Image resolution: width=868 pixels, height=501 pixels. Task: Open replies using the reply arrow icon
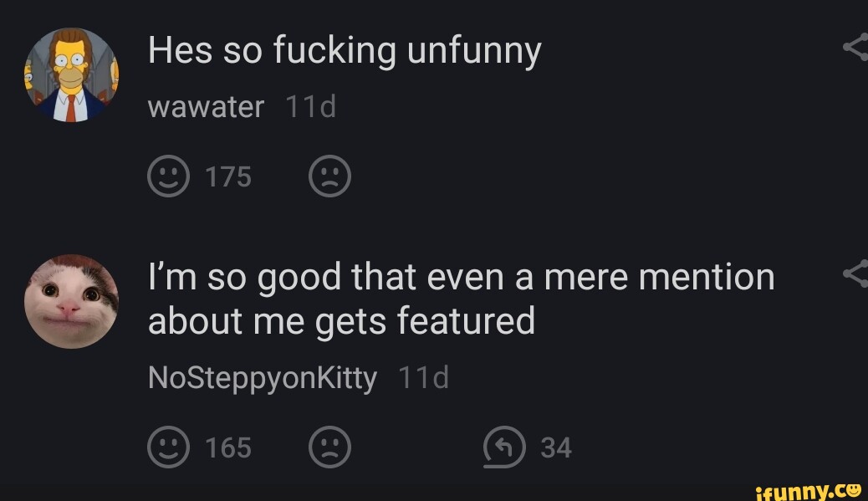click(506, 447)
